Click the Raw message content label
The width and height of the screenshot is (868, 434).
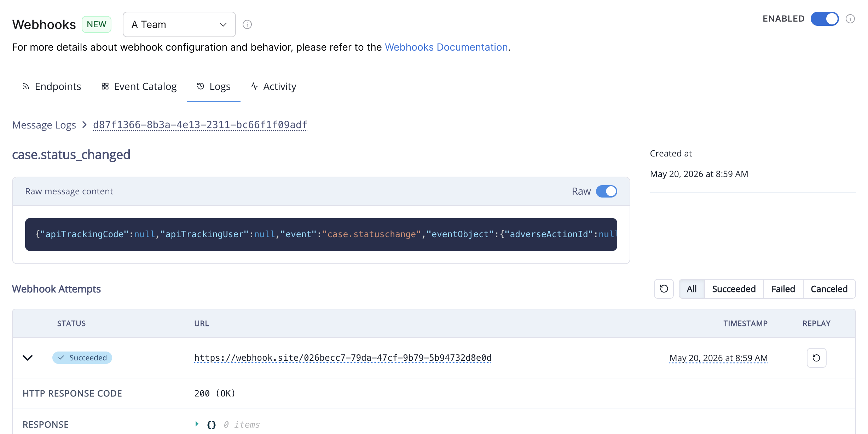click(69, 191)
